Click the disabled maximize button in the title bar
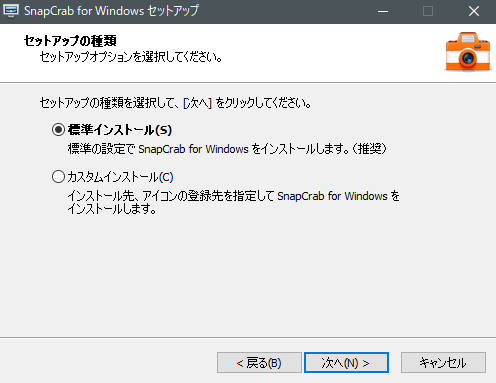Image resolution: width=496 pixels, height=383 pixels. (x=428, y=11)
